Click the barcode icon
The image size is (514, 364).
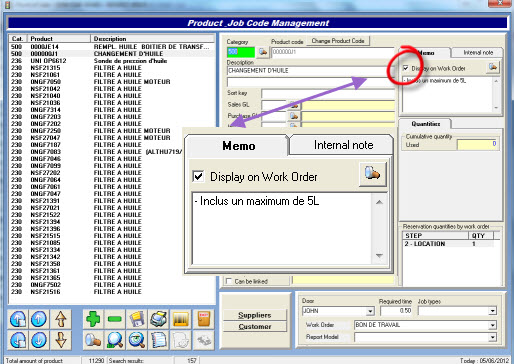(x=181, y=319)
